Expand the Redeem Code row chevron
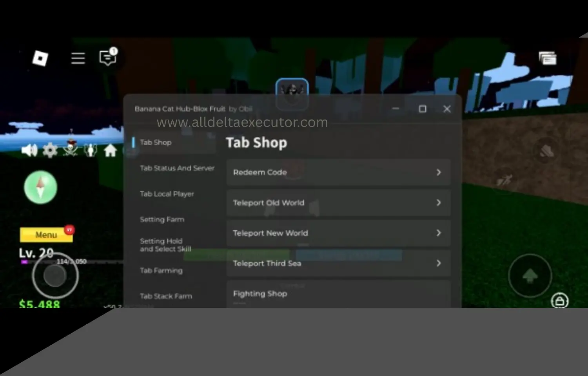Screen dimensions: 588x376 coord(439,172)
